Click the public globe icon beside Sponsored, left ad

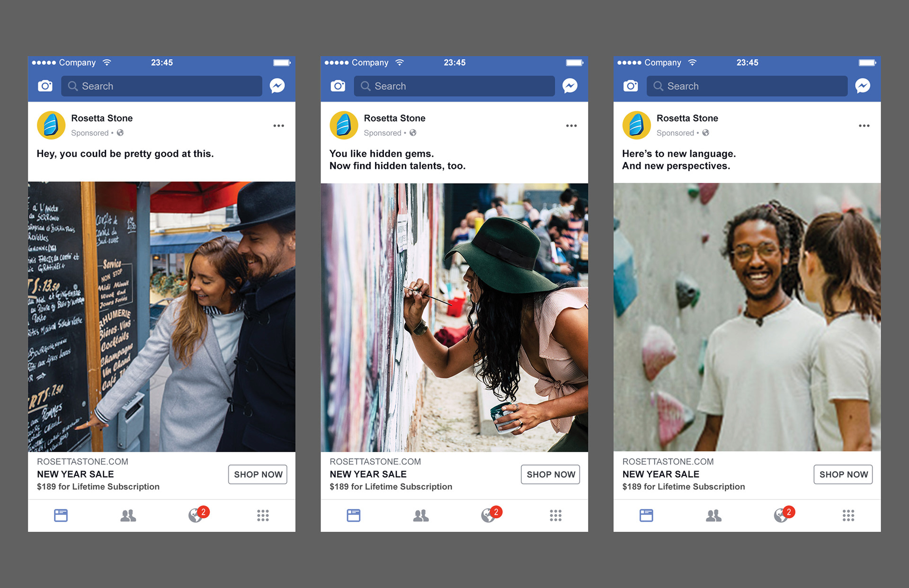[120, 133]
